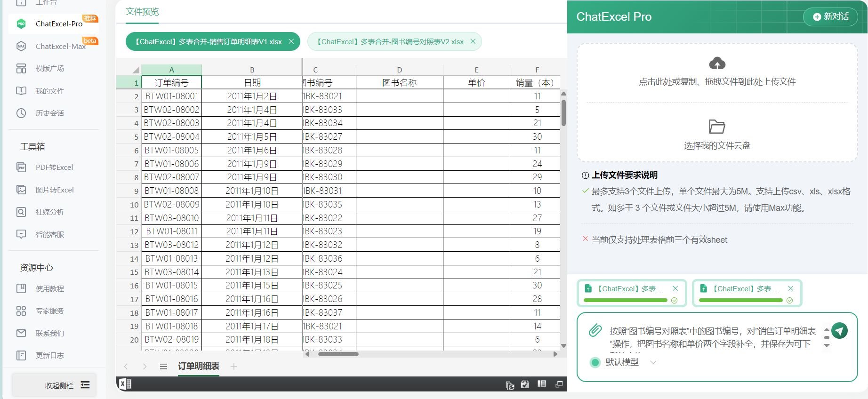Click the cloud upload icon
The width and height of the screenshot is (868, 399).
717,64
